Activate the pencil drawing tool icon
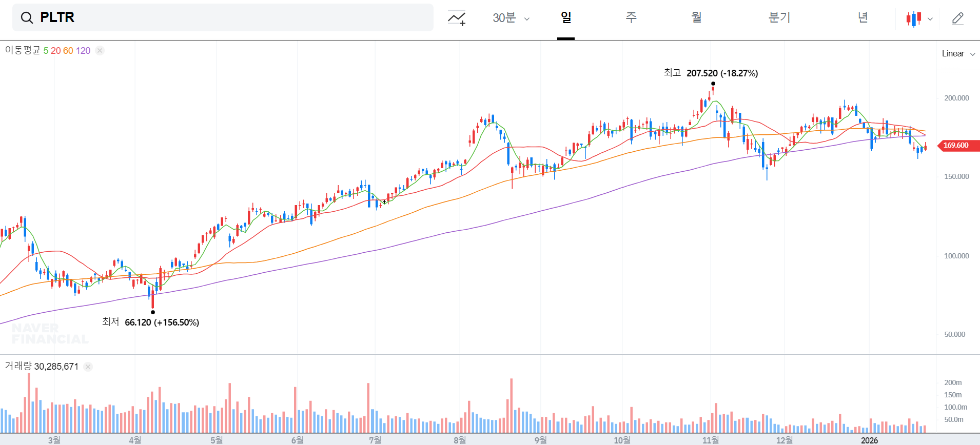The height and width of the screenshot is (445, 980). tap(958, 18)
